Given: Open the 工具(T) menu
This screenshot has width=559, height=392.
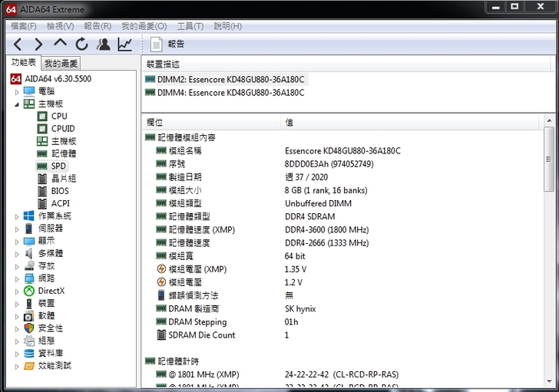Looking at the screenshot, I should 190,26.
